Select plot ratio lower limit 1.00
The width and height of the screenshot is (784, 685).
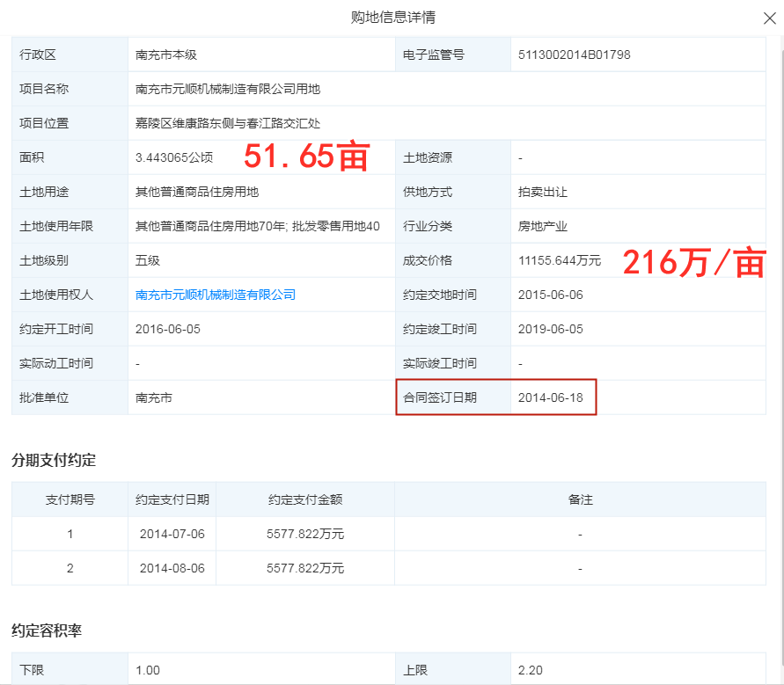148,670
